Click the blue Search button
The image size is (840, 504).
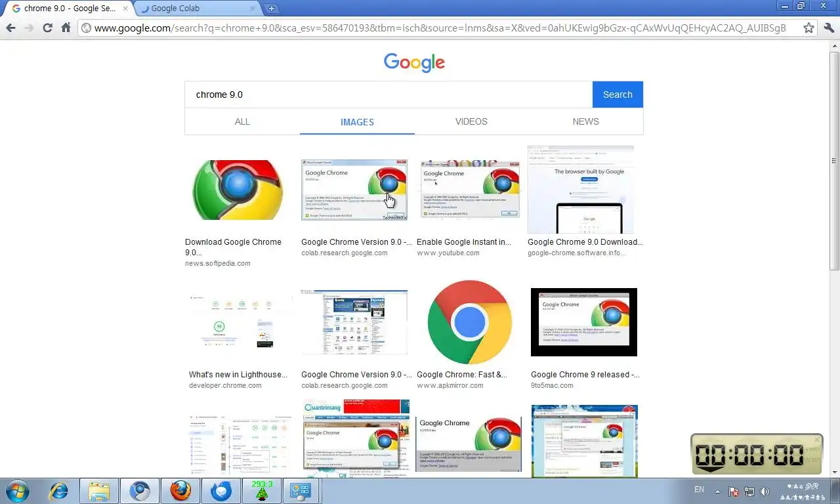pos(618,94)
